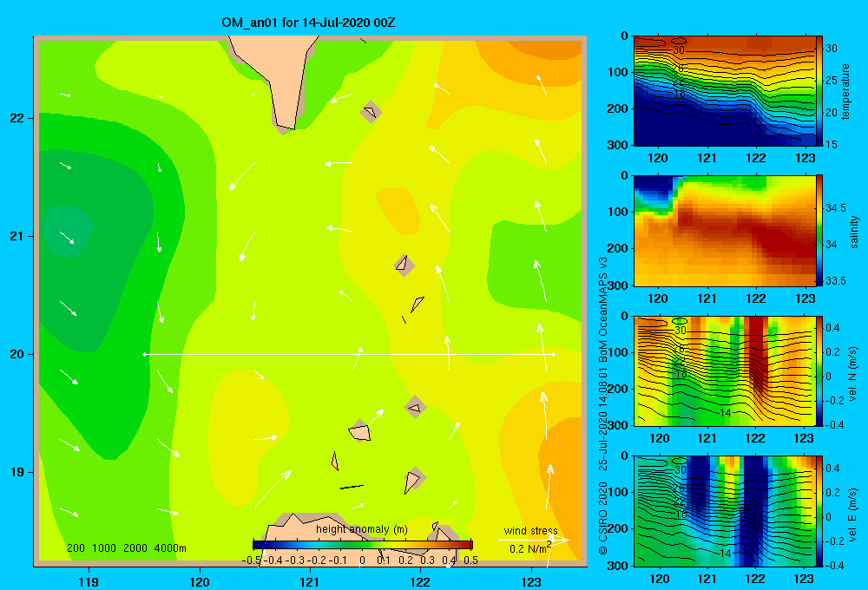
Task: Click the white transect line along latitude 20
Action: (x=349, y=354)
